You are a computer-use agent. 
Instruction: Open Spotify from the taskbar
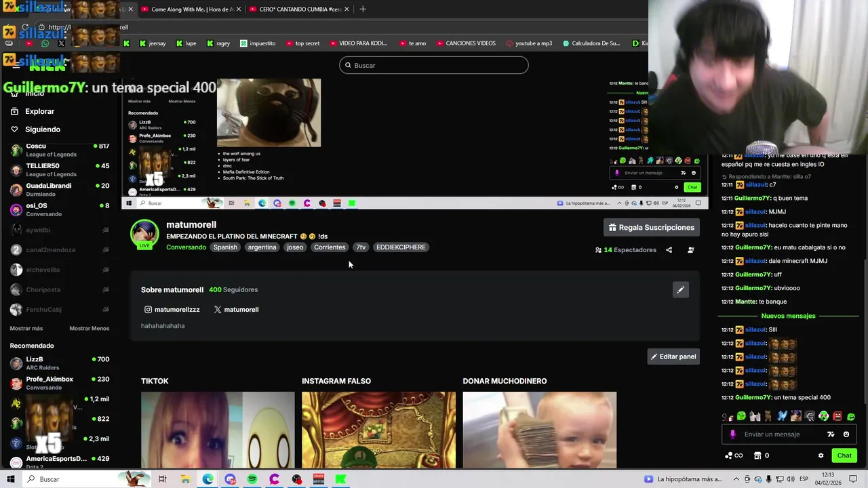[252, 479]
